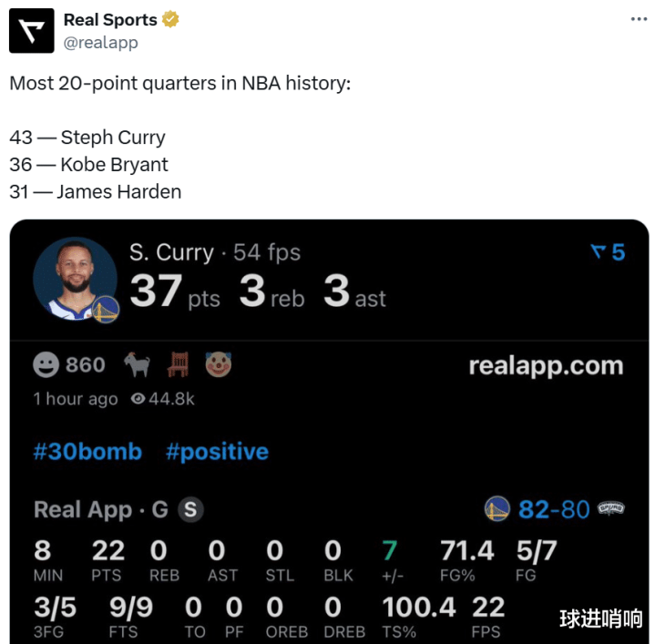Click the S. Curry player name
This screenshot has width=655, height=644.
pos(171,252)
